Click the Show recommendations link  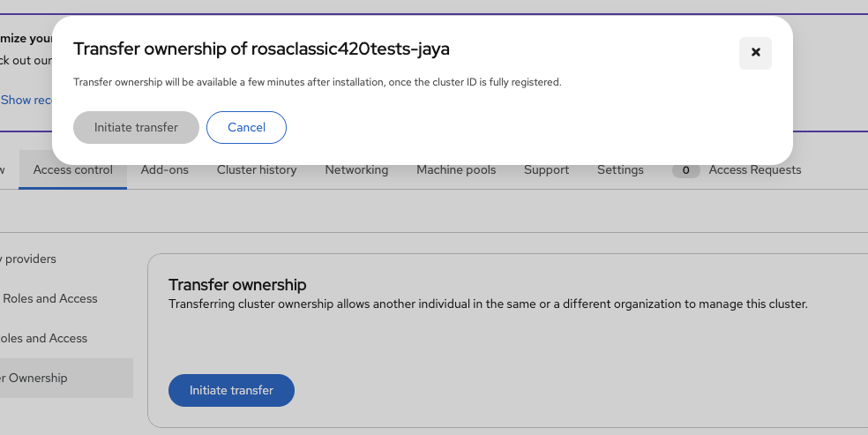tap(27, 101)
